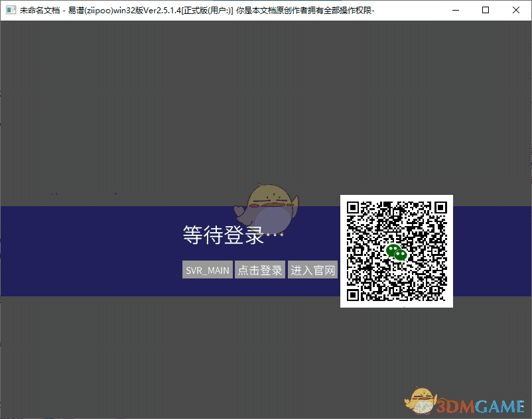Click the WeChat logo inside the QR code
Image resolution: width=532 pixels, height=419 pixels.
click(x=397, y=251)
